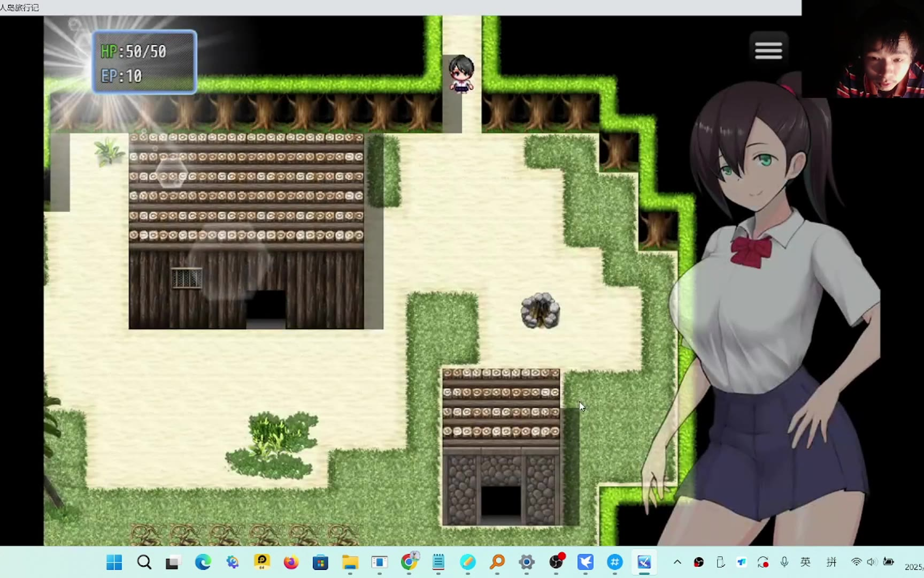Click the barred window on the log cabin
The width and height of the screenshot is (924, 578).
tap(187, 278)
